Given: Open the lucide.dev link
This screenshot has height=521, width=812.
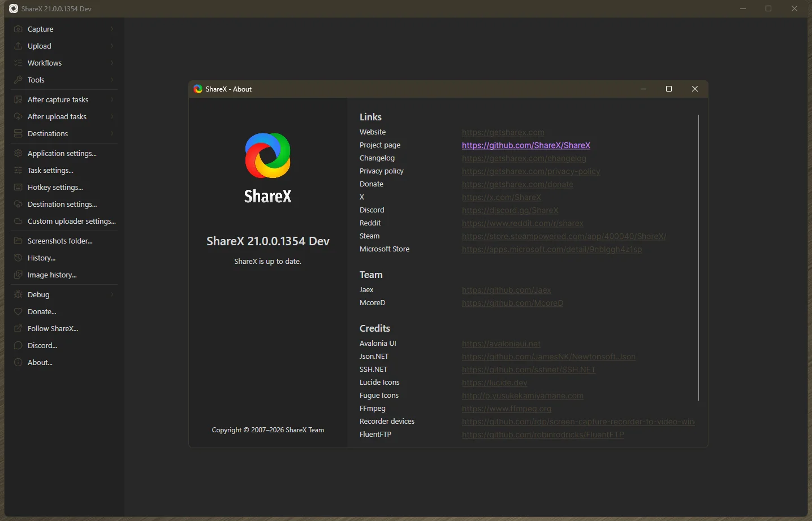Looking at the screenshot, I should 495,383.
